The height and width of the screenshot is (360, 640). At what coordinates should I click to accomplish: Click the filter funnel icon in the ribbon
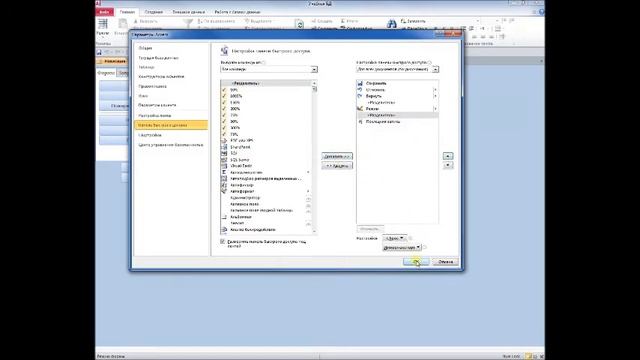[188, 23]
